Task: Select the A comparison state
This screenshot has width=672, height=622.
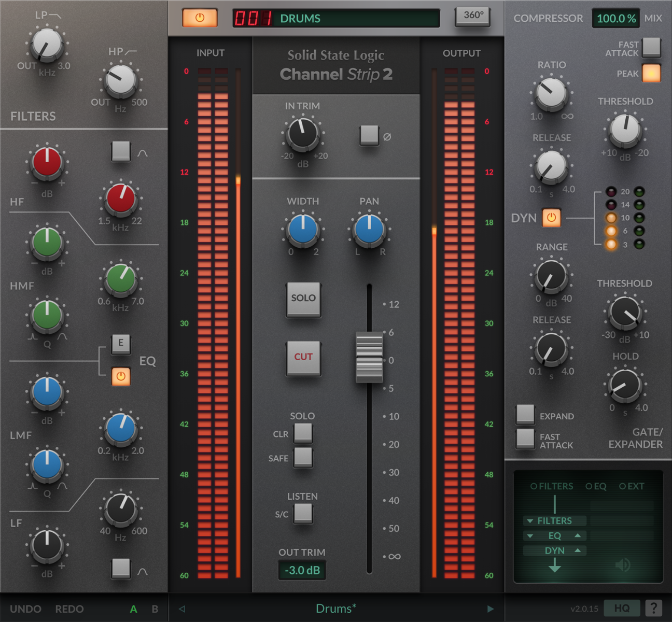Action: click(x=133, y=609)
